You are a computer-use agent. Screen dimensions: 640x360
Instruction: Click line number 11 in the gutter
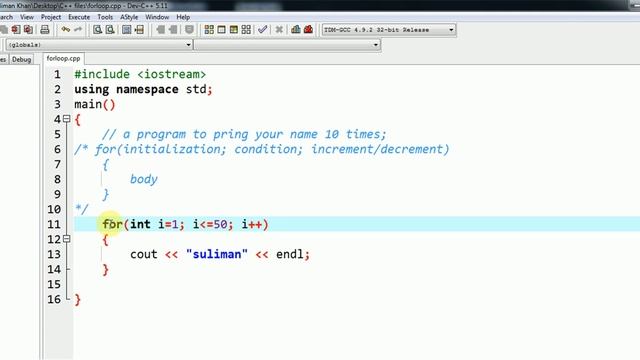pyautogui.click(x=54, y=224)
